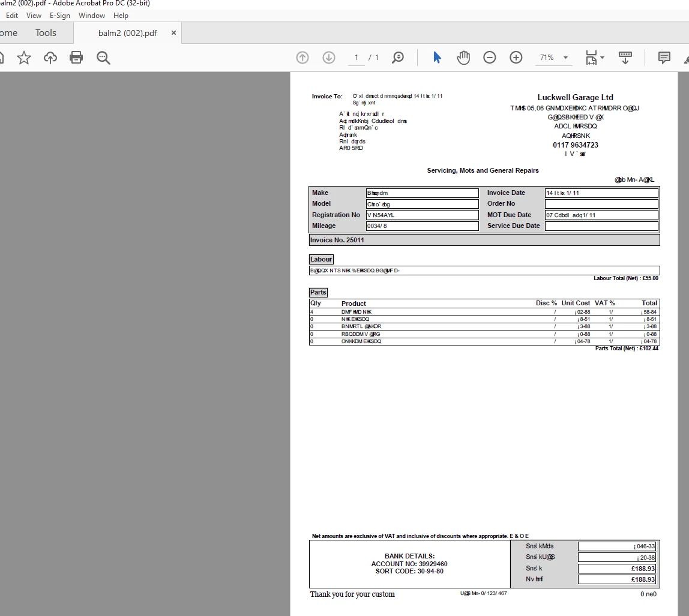Click the read mode download-style icon
The height and width of the screenshot is (616, 689).
coord(625,58)
